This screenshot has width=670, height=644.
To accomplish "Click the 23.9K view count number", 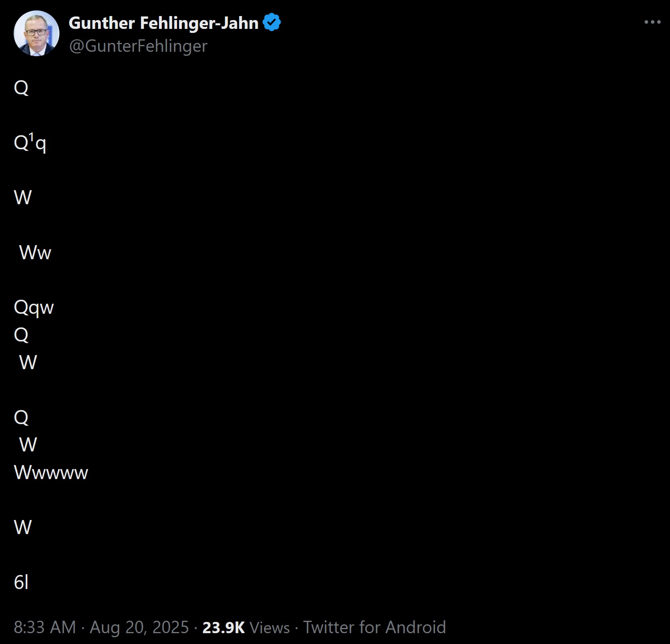I will point(224,628).
